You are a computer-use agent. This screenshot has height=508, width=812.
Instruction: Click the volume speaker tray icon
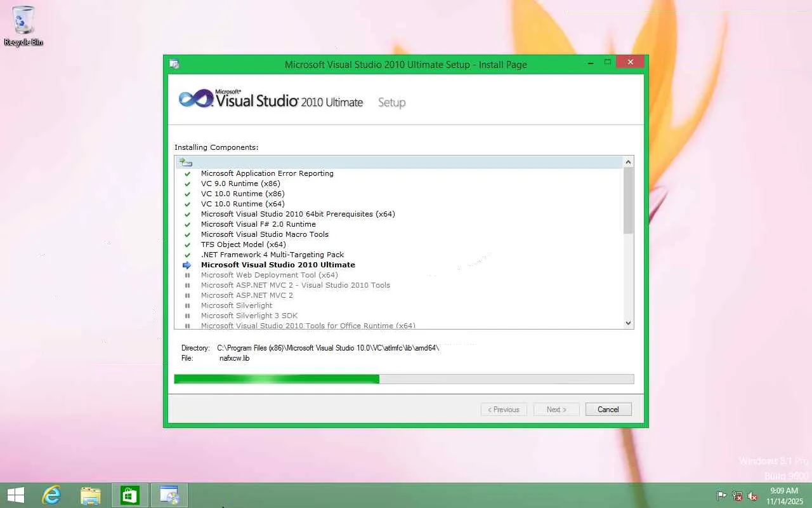pyautogui.click(x=752, y=496)
